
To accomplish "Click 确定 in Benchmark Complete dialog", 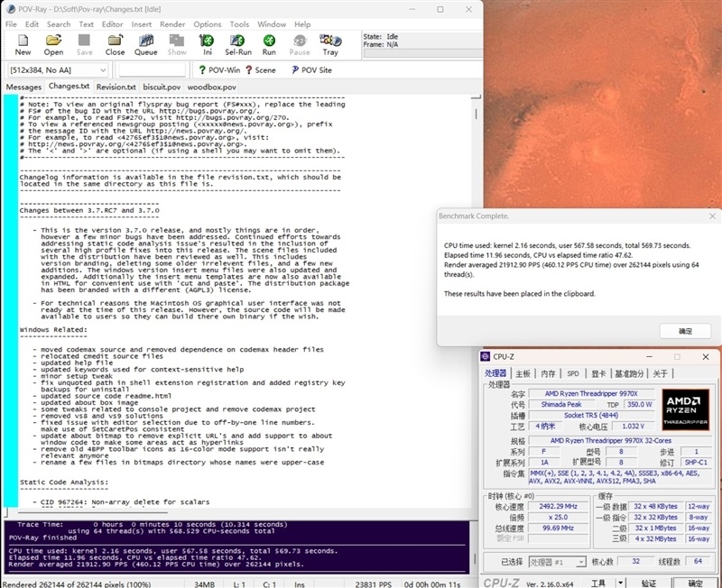I will (x=685, y=331).
